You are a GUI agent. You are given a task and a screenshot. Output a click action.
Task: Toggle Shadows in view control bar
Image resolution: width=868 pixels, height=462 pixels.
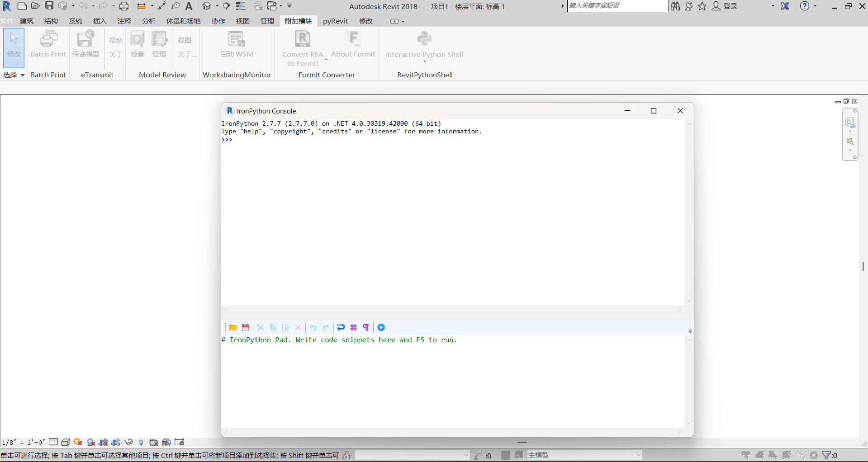click(x=91, y=442)
